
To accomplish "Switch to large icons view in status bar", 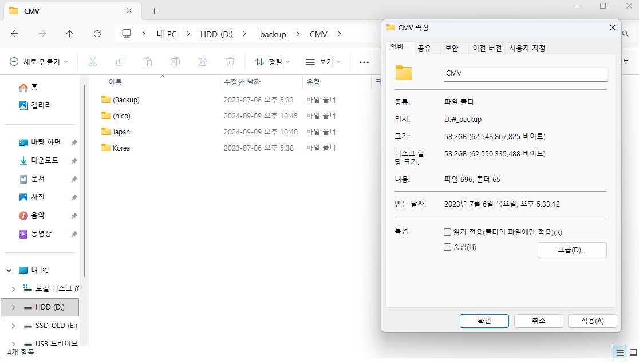I will point(633,353).
